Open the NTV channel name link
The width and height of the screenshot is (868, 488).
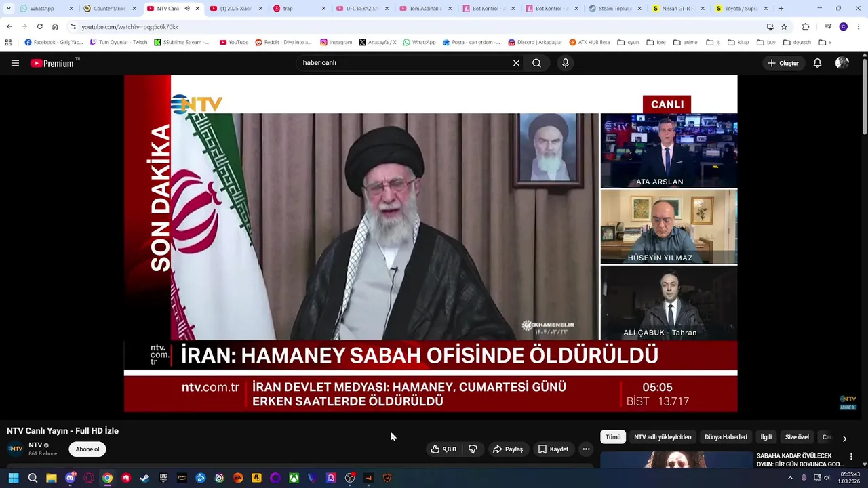(35, 445)
